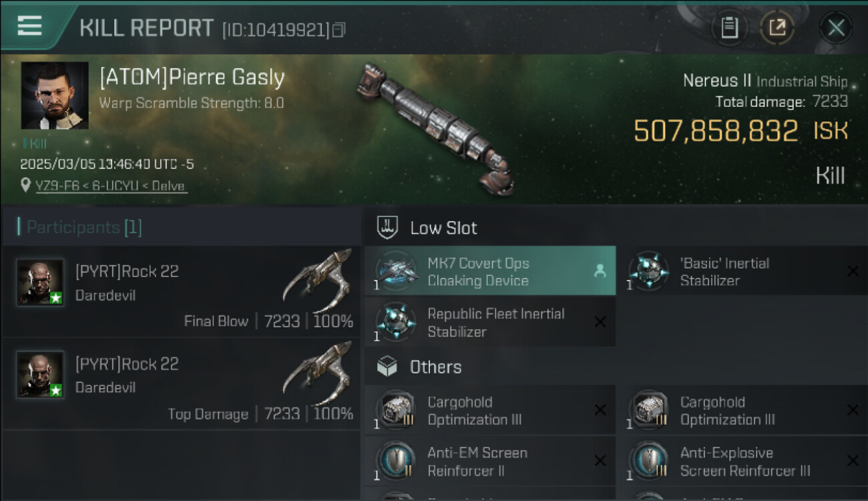Close the kill report window
Screen dimensions: 868x501
[836, 28]
